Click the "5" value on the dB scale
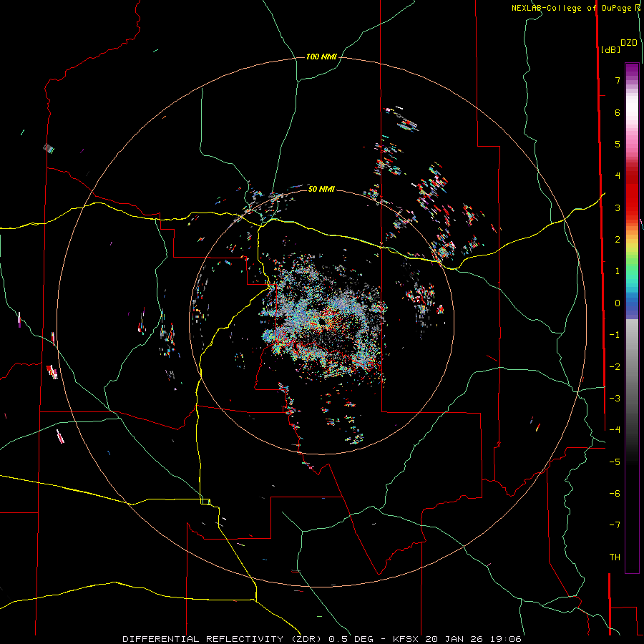Viewport: 644px width, 644px height. (x=618, y=144)
